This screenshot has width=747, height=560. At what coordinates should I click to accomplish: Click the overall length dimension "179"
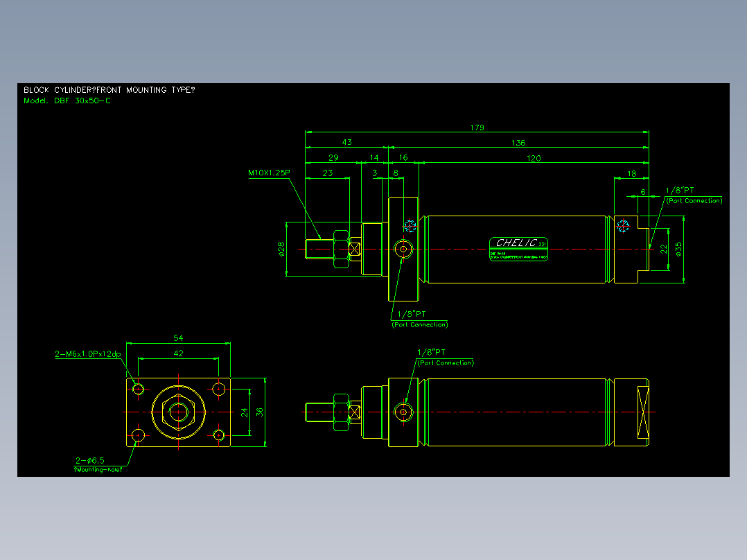pyautogui.click(x=477, y=128)
